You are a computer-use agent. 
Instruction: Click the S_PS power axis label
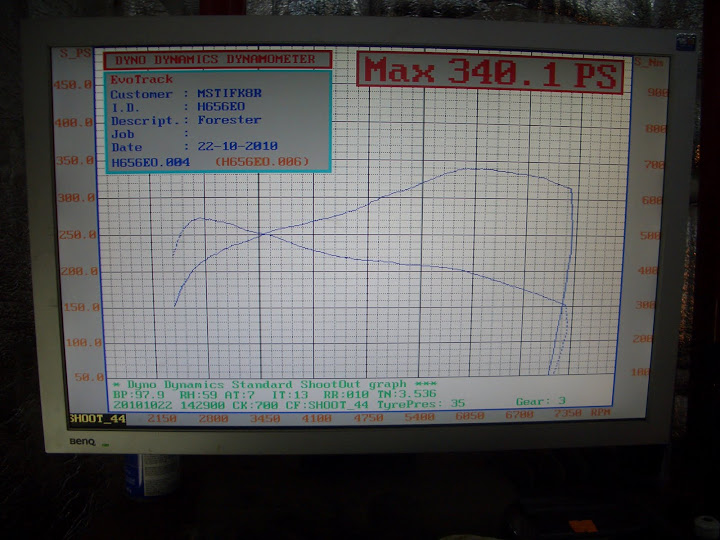tap(76, 53)
